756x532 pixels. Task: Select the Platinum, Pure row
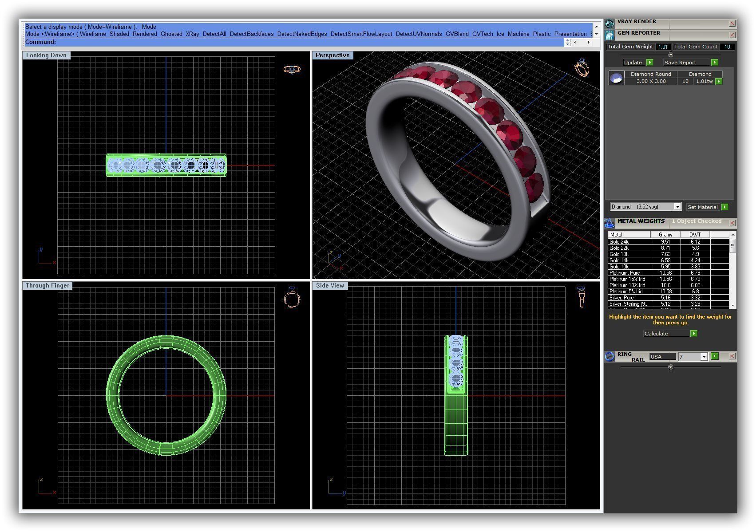[x=668, y=273]
